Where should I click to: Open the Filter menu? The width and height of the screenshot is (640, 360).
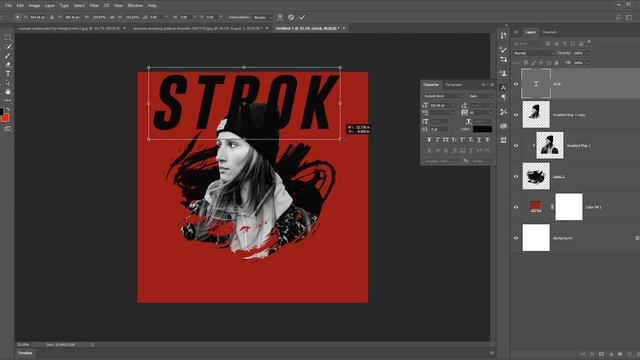point(94,6)
